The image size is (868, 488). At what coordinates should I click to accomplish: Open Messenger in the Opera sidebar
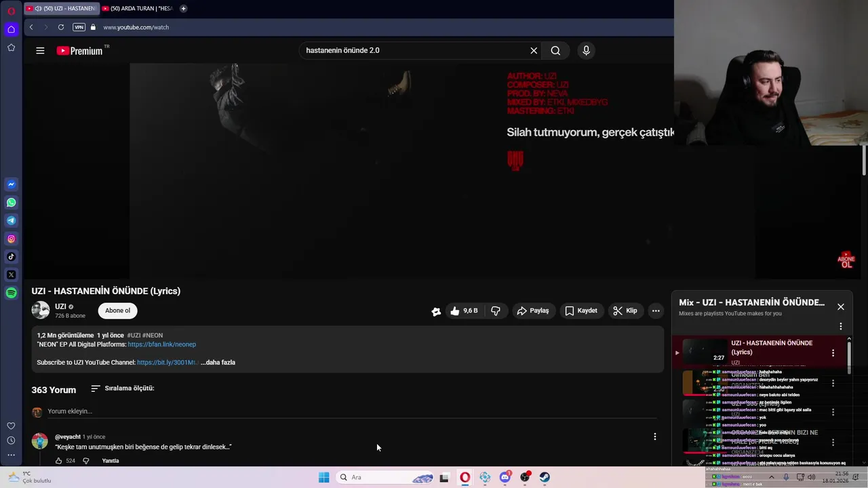(x=11, y=184)
